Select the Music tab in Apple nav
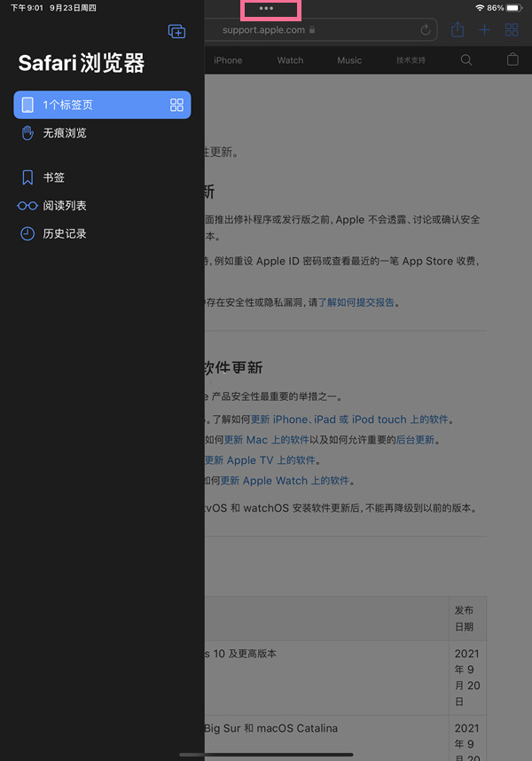Screen dimensions: 532x761 click(x=349, y=60)
